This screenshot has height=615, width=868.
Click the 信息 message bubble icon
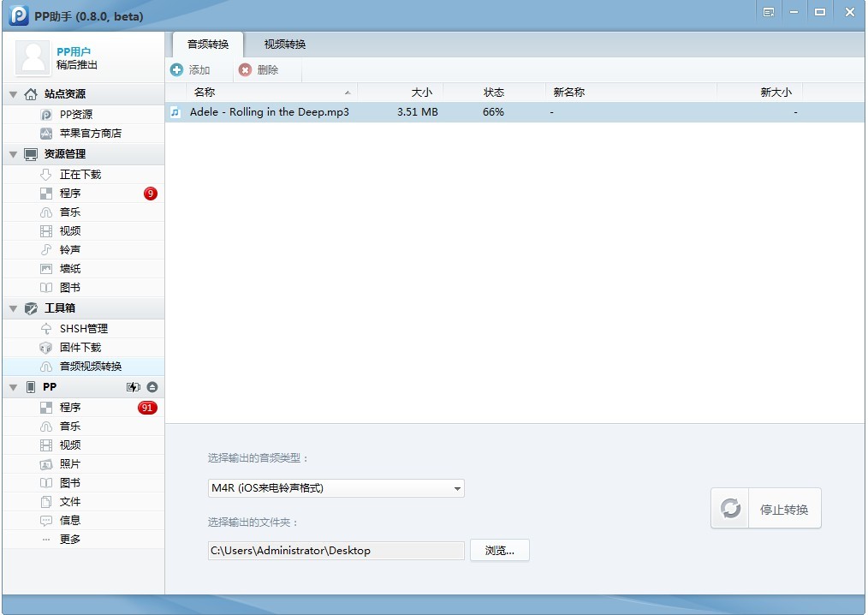tap(46, 521)
